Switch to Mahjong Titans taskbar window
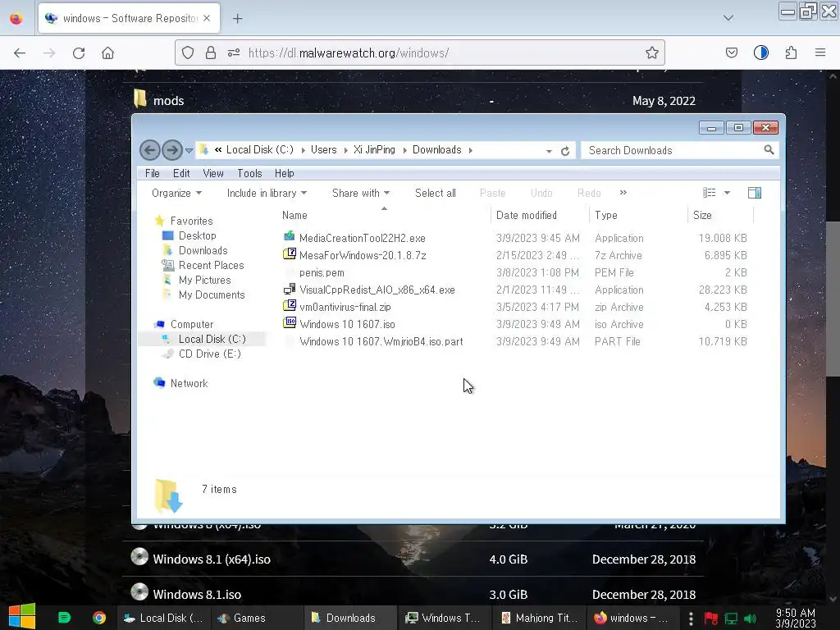This screenshot has width=840, height=630. (540, 618)
